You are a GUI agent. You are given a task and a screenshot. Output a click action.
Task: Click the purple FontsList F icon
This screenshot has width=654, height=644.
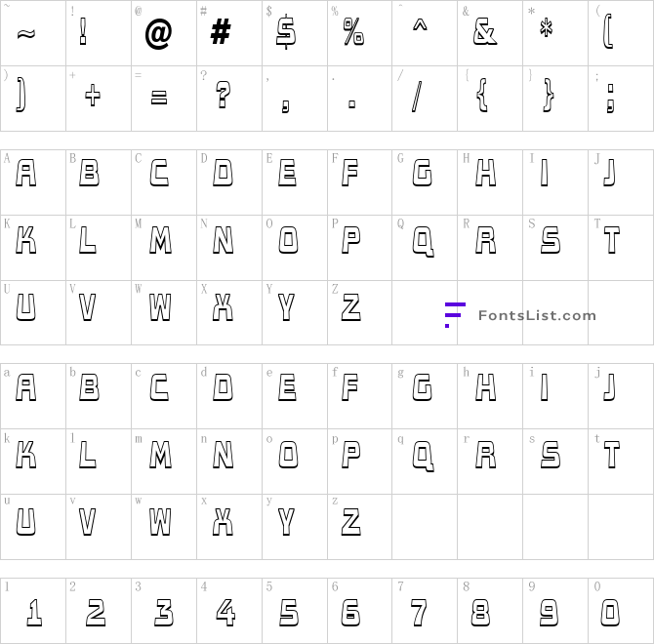tap(455, 315)
